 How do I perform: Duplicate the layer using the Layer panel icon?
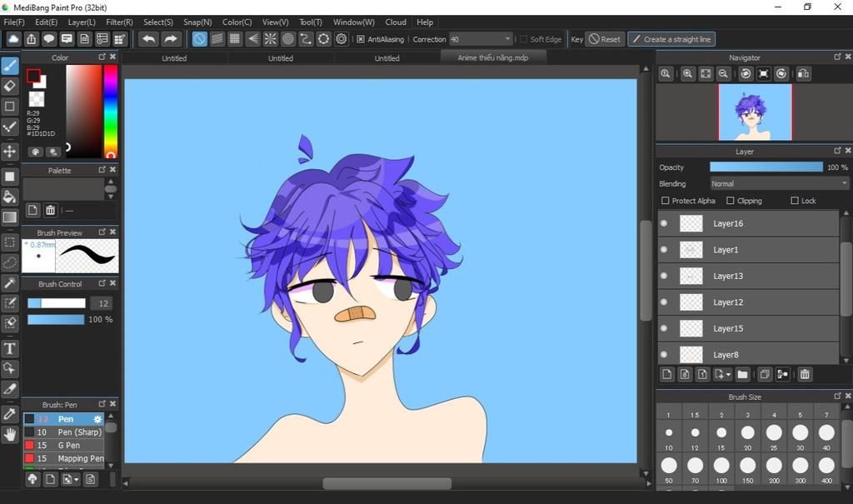pyautogui.click(x=765, y=375)
